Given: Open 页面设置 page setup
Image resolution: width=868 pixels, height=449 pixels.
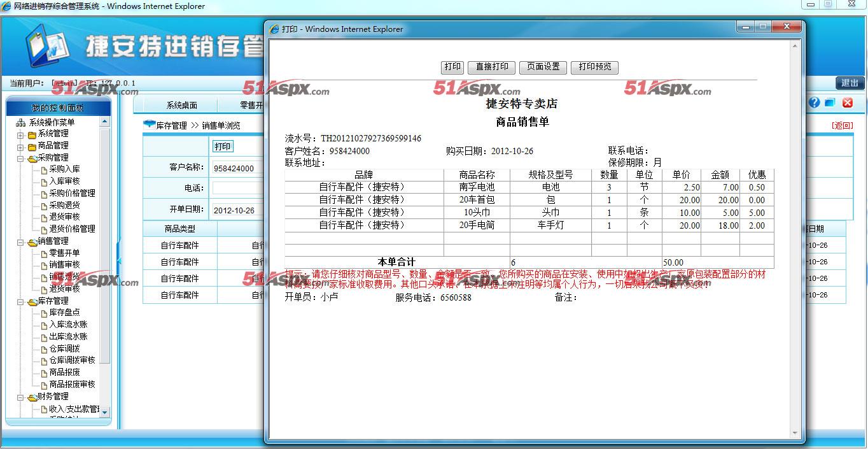Looking at the screenshot, I should pos(543,67).
